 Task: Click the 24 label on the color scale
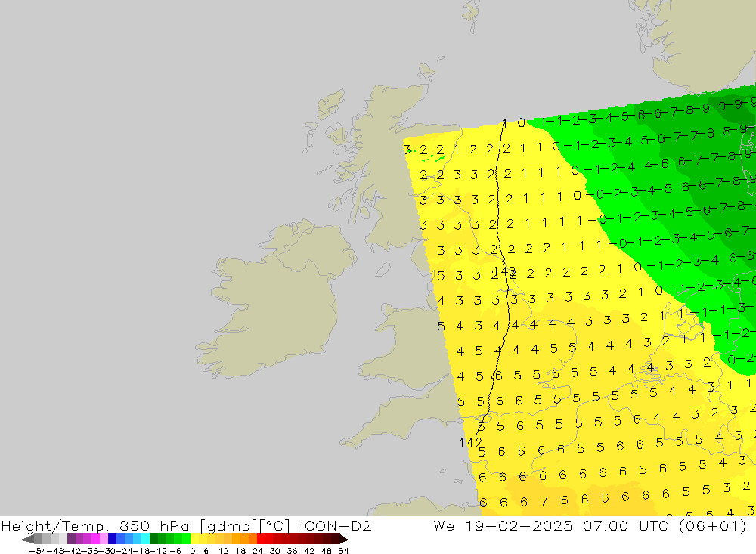pos(258,551)
